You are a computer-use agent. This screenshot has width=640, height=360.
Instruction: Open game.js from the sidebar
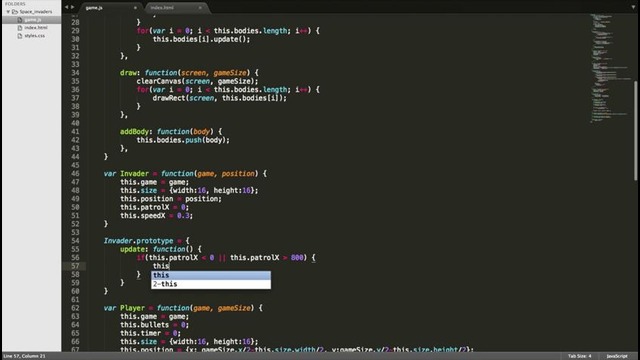[33, 20]
